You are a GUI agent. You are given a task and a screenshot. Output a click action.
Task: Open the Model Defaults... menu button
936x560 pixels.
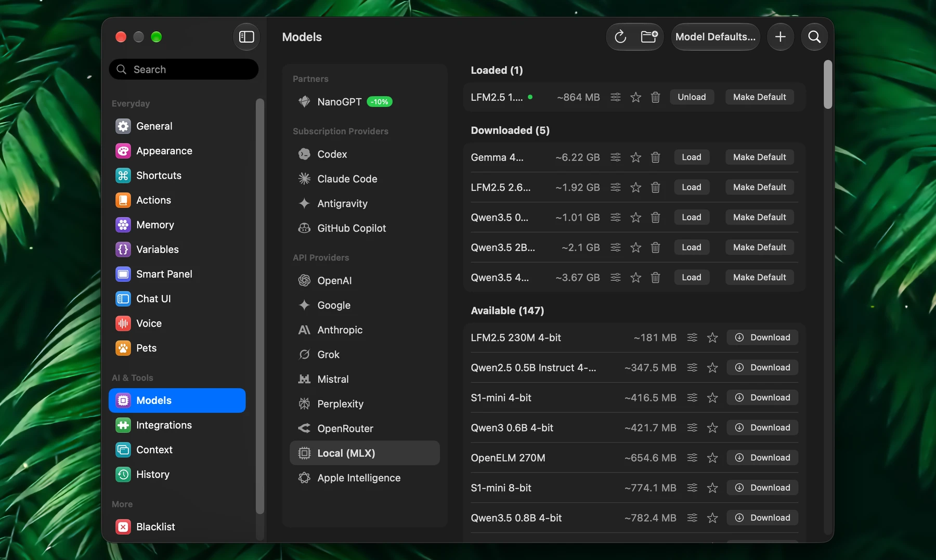(715, 37)
